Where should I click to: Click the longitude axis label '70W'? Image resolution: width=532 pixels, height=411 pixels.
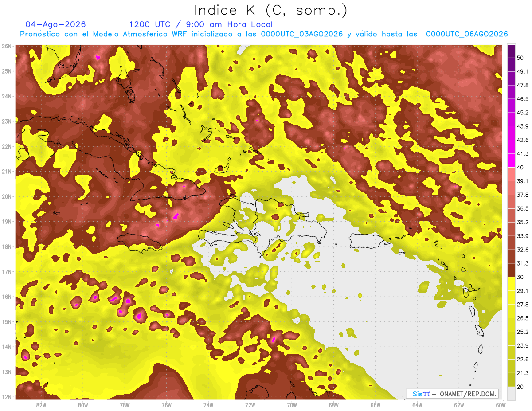pos(292,405)
